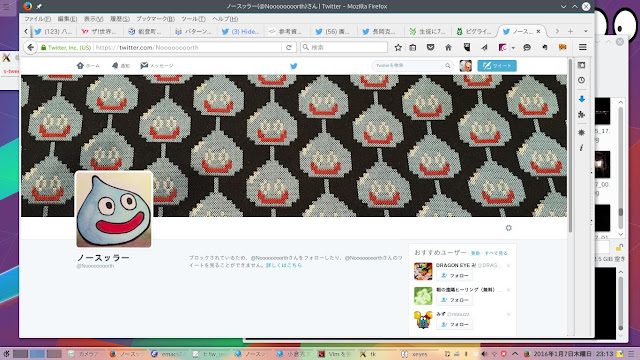The width and height of the screenshot is (640, 360).
Task: Switch to the "(56)" Twitter tab
Action: click(x=334, y=31)
